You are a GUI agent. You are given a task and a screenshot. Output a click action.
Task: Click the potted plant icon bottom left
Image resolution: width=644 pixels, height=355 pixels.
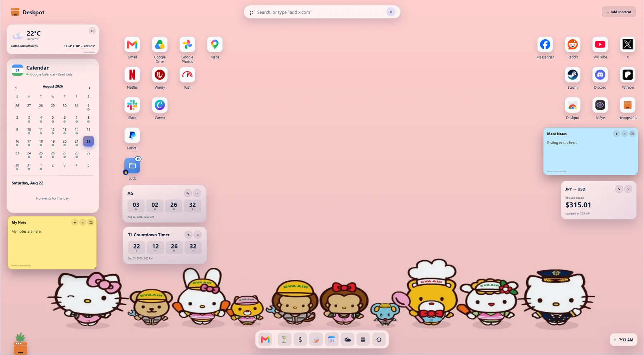[20, 344]
